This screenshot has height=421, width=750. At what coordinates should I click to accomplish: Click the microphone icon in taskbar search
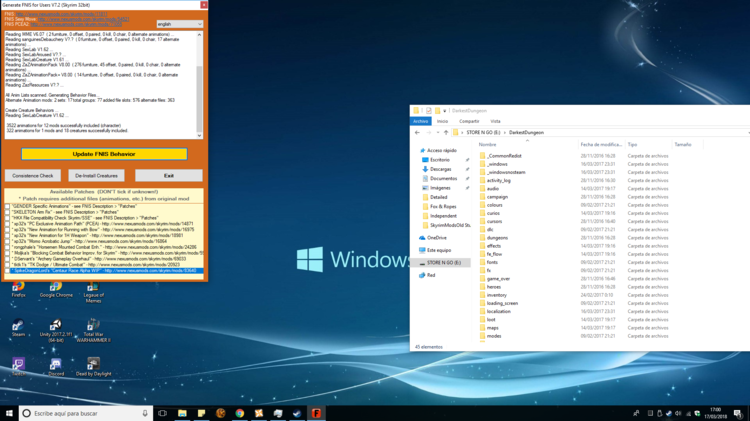coord(145,413)
